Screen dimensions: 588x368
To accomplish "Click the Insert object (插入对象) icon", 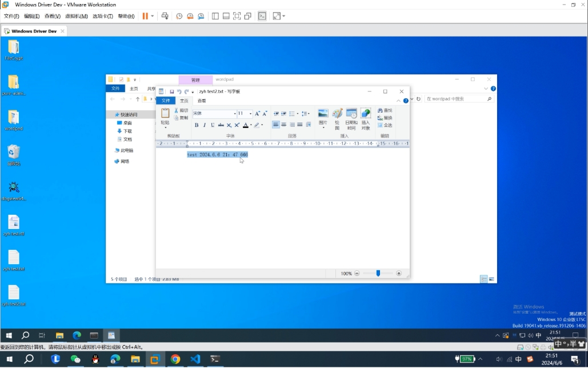I will point(366,115).
